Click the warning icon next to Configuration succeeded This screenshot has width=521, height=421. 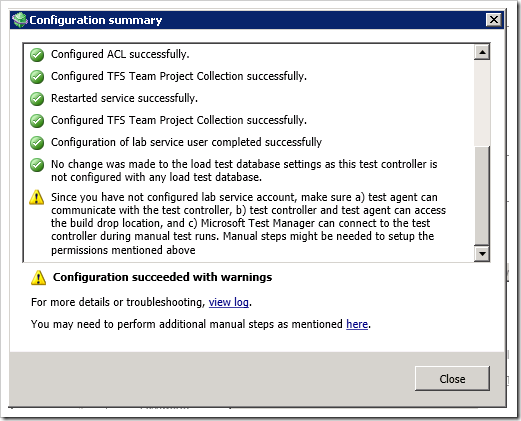[x=39, y=277]
